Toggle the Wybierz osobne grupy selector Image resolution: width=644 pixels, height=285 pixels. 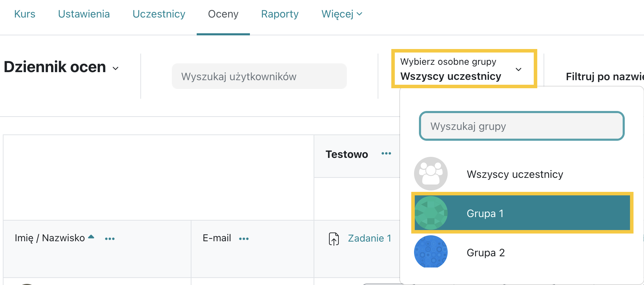point(464,69)
